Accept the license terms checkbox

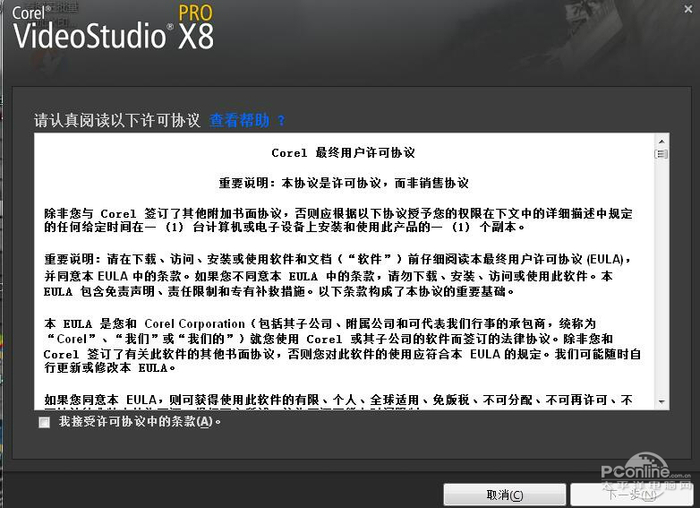point(44,422)
